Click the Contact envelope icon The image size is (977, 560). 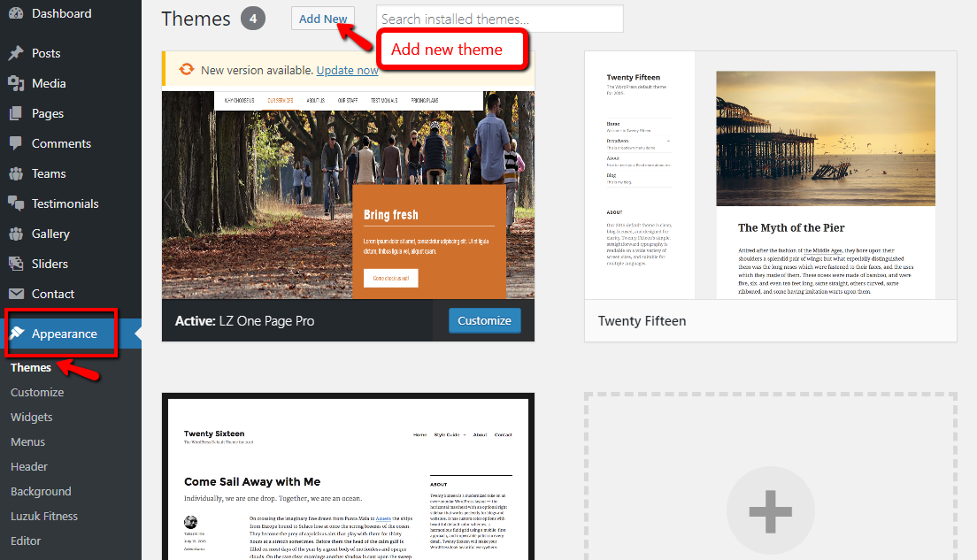tap(16, 294)
